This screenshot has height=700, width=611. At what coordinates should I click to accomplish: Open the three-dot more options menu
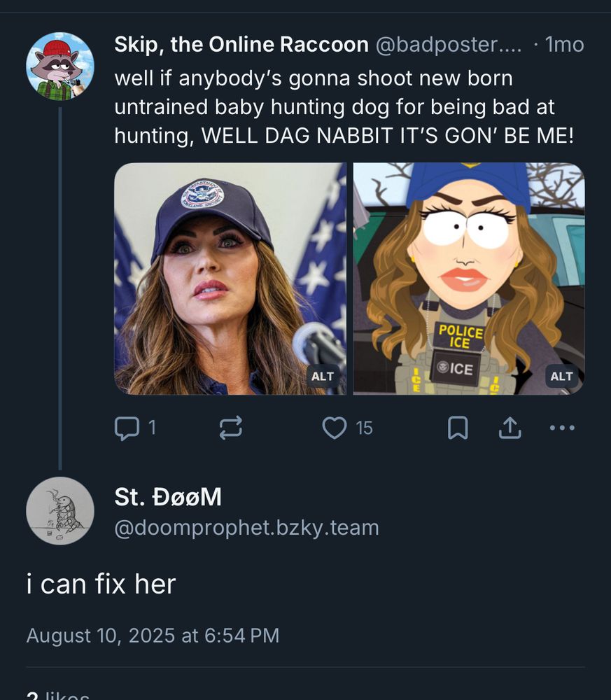pyautogui.click(x=563, y=428)
